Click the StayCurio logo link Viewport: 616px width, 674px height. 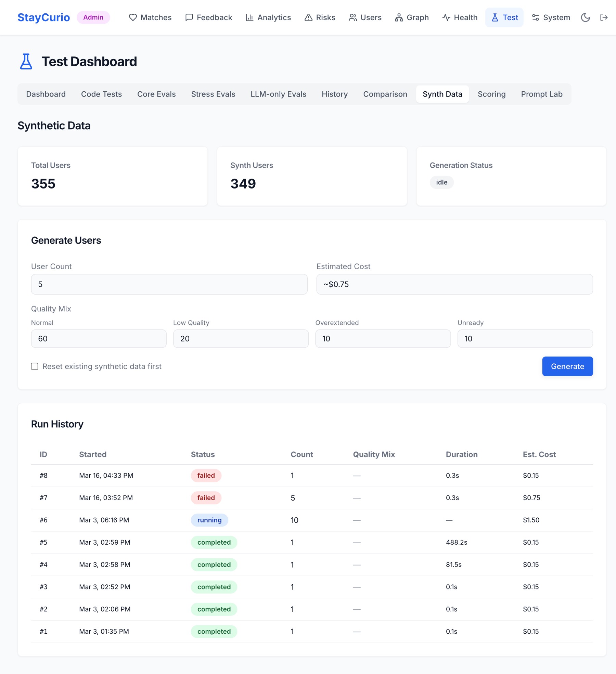44,17
